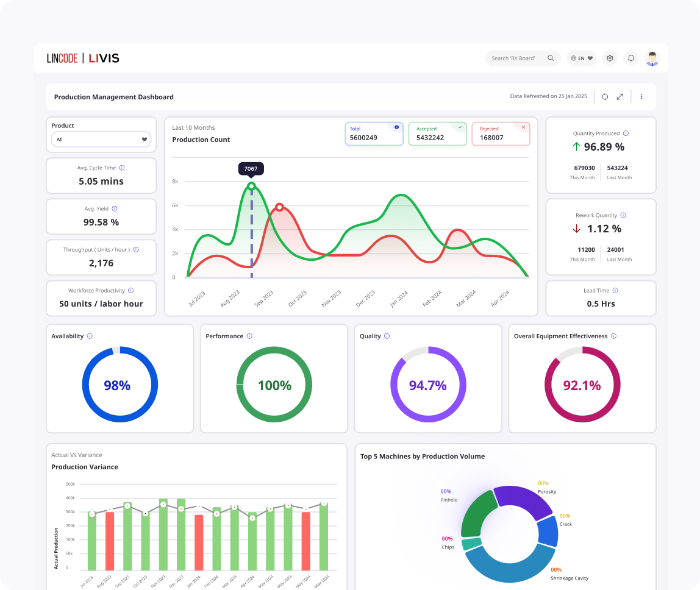The height and width of the screenshot is (590, 700).
Task: Expand dashboard to fullscreen view
Action: click(x=620, y=97)
